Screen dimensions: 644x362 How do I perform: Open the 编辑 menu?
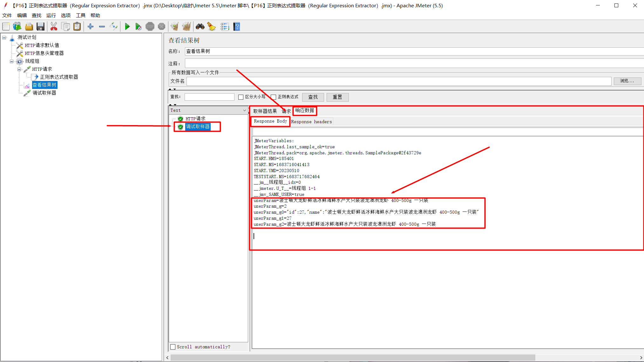(x=22, y=15)
